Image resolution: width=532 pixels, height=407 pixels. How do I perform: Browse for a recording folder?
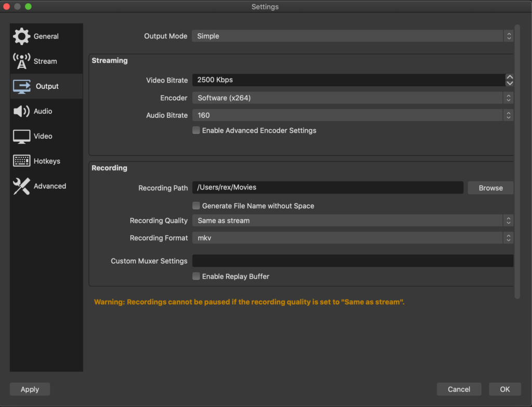(490, 188)
